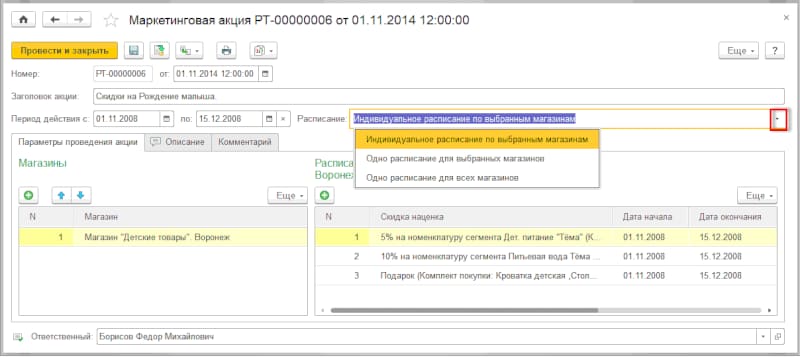Select the 5% на номенклатуру сегмента Дет. питание row

(x=546, y=237)
